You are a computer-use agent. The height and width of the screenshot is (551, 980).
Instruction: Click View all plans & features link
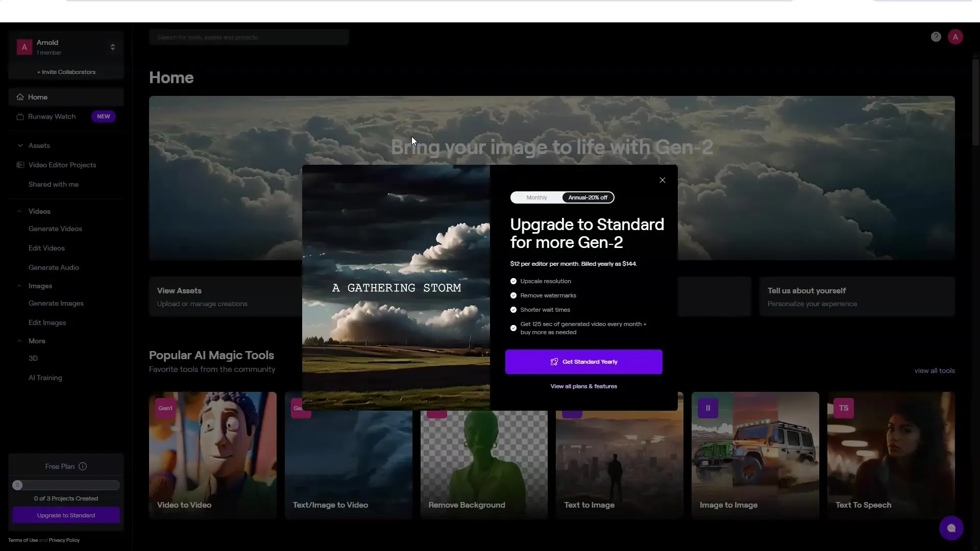(x=583, y=386)
